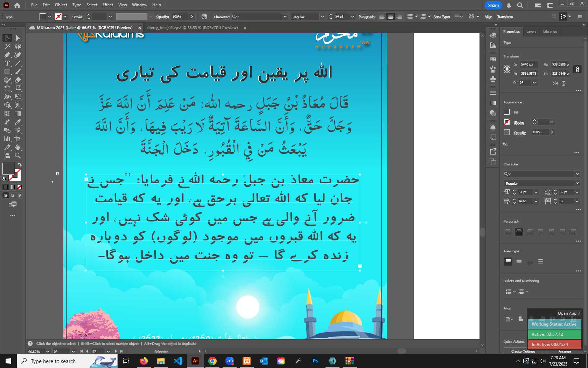The image size is (588, 368).
Task: Select the Curvature tool
Action: tap(18, 55)
